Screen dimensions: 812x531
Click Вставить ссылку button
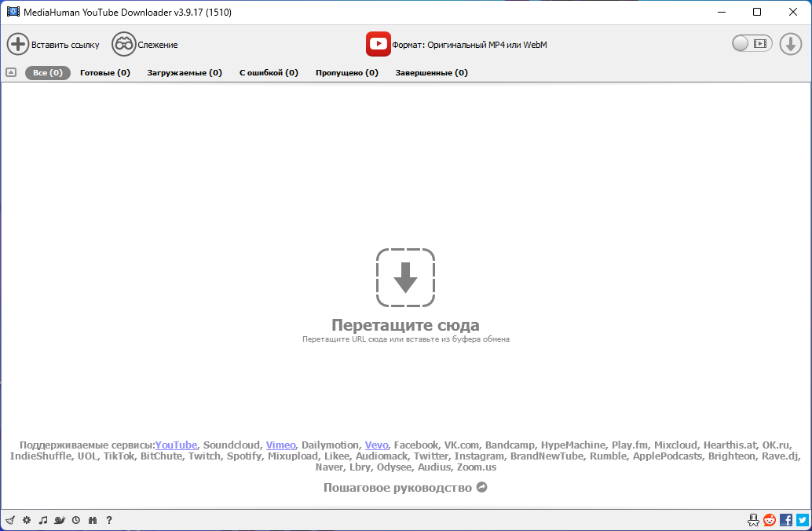pos(53,45)
